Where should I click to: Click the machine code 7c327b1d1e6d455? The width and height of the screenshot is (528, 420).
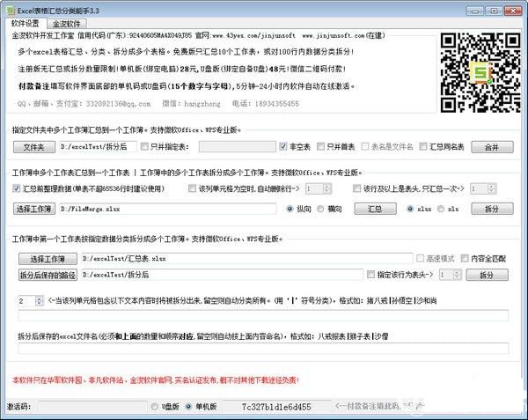tap(276, 407)
